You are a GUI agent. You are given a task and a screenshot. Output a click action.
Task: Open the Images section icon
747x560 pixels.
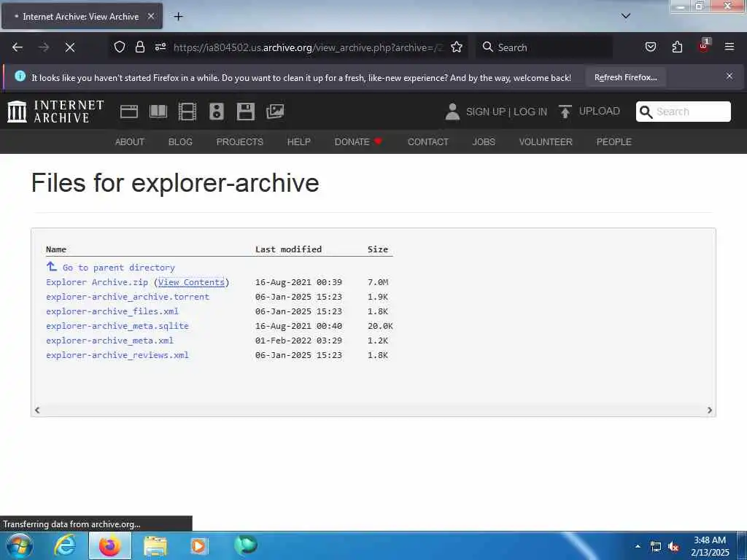pyautogui.click(x=275, y=112)
